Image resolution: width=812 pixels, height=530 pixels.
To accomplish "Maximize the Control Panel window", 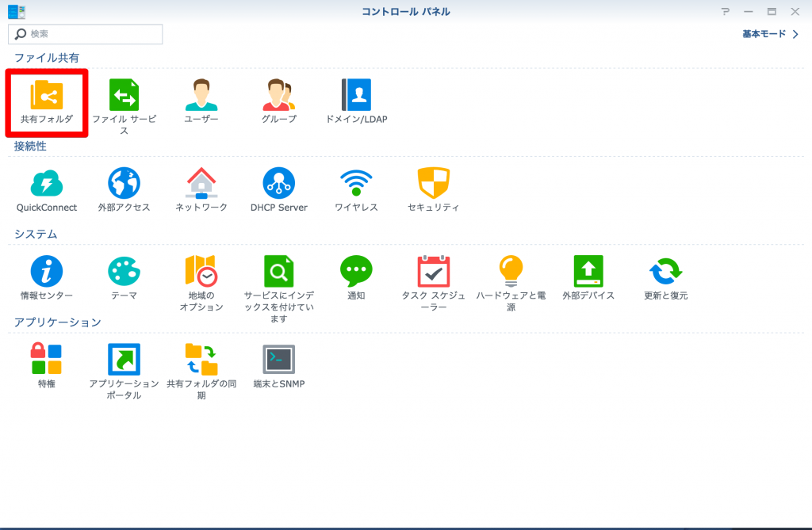I will (772, 11).
